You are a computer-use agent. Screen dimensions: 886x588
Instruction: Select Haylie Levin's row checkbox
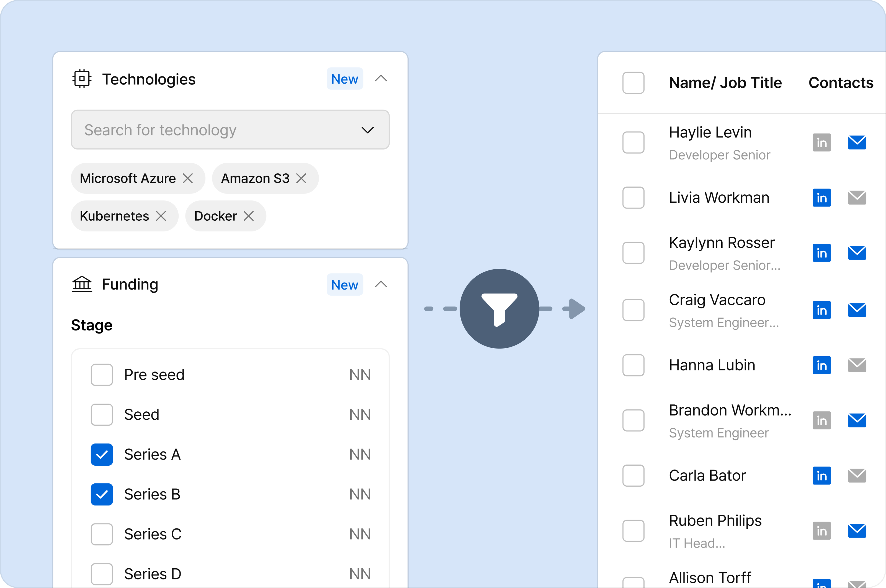point(633,143)
